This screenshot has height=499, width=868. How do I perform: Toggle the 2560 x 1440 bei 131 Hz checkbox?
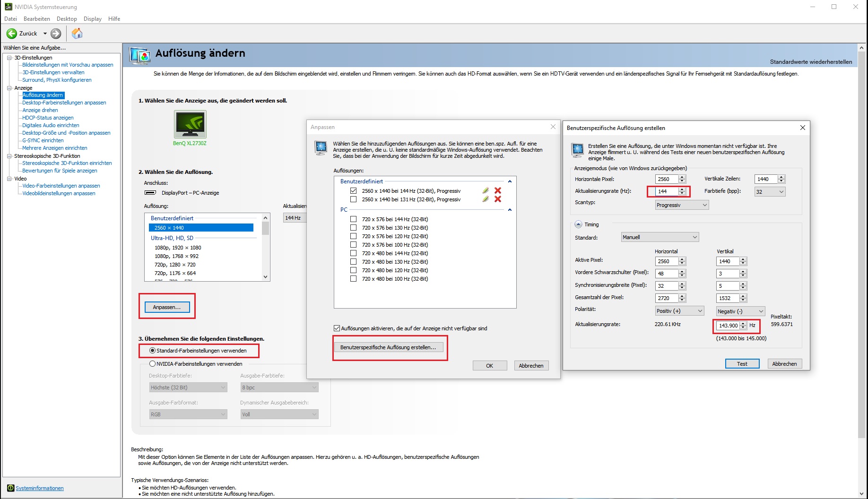coord(353,199)
